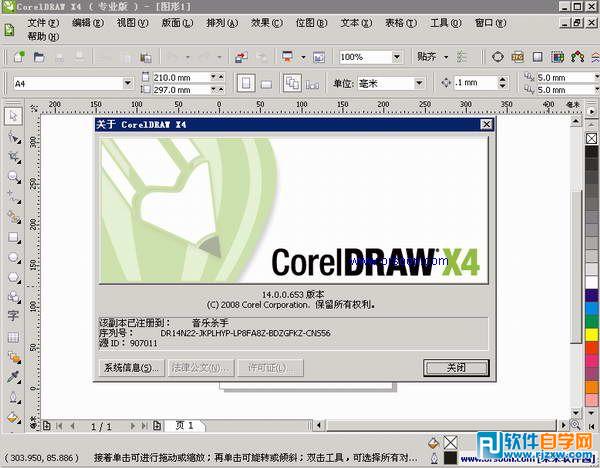The height and width of the screenshot is (468, 600).
Task: Open the Corel welcome screen icon
Action: pos(319,57)
